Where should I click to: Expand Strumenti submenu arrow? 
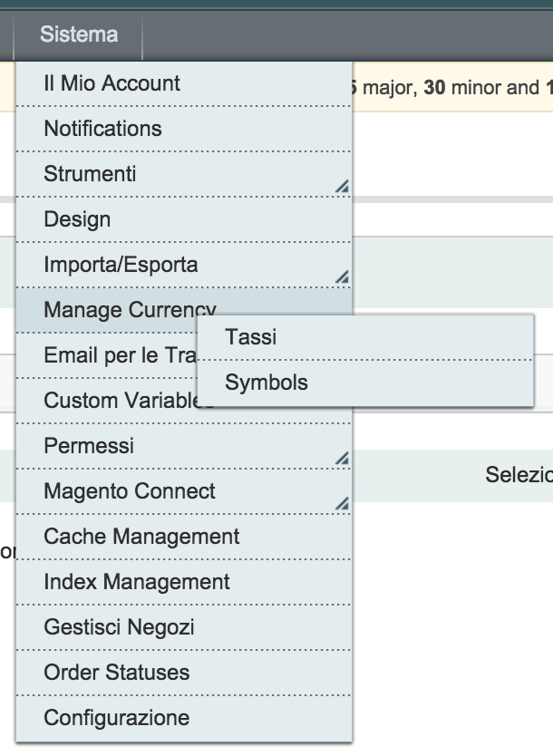(341, 187)
